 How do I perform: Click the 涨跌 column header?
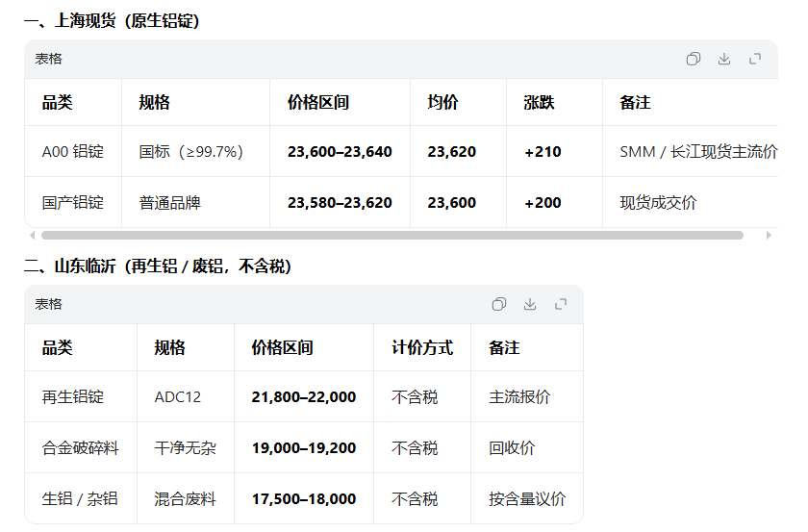coord(539,103)
